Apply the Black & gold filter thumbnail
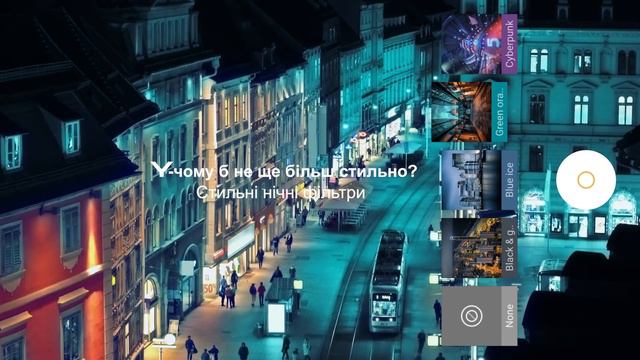 (x=479, y=248)
